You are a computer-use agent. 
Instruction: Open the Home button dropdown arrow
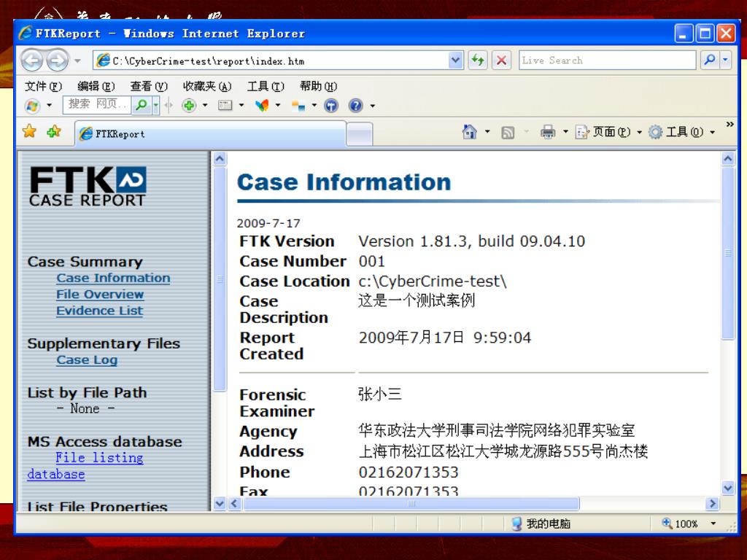(487, 131)
